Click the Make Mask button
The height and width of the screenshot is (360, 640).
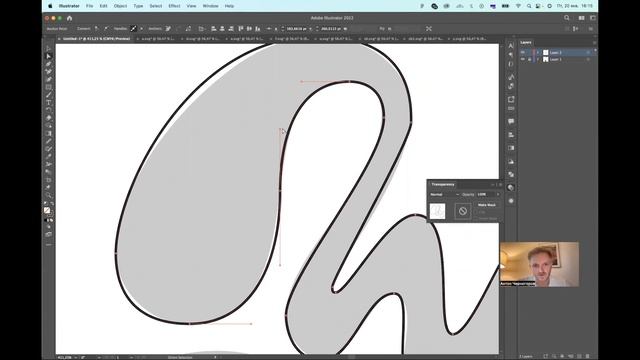[x=487, y=205]
